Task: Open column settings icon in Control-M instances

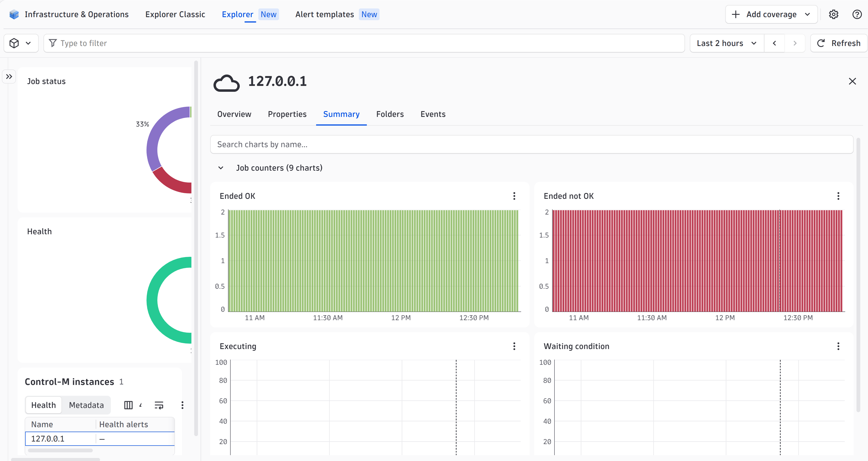Action: (128, 405)
